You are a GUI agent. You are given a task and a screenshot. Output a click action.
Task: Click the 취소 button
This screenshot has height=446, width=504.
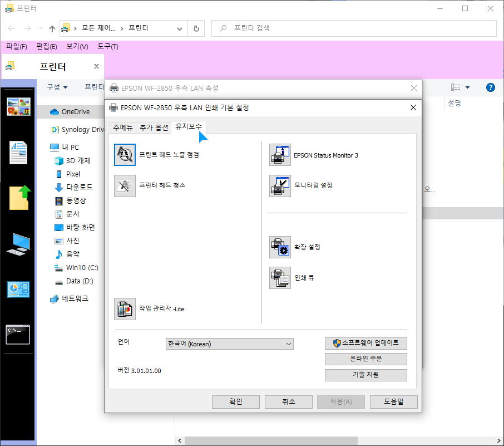click(289, 402)
